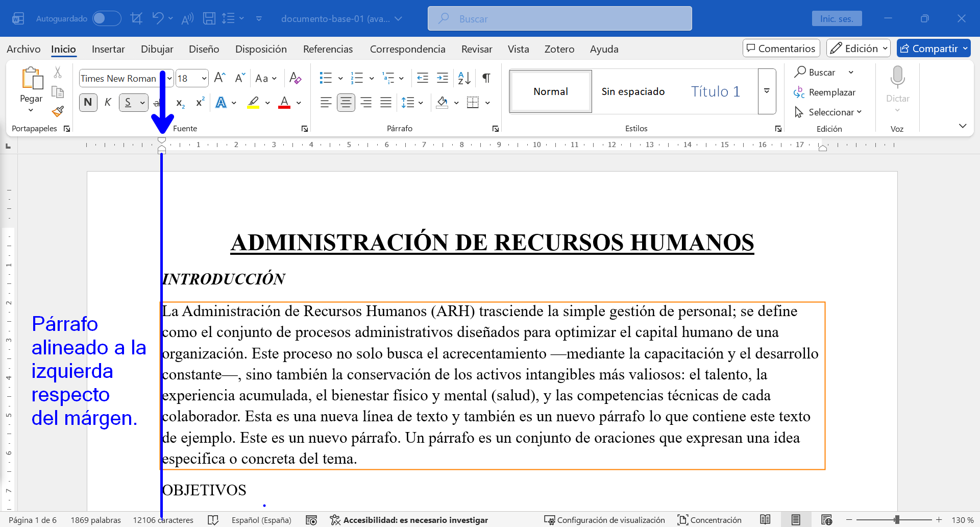Click the Comentarios button
Viewport: 980px width, 527px height.
[x=781, y=49]
